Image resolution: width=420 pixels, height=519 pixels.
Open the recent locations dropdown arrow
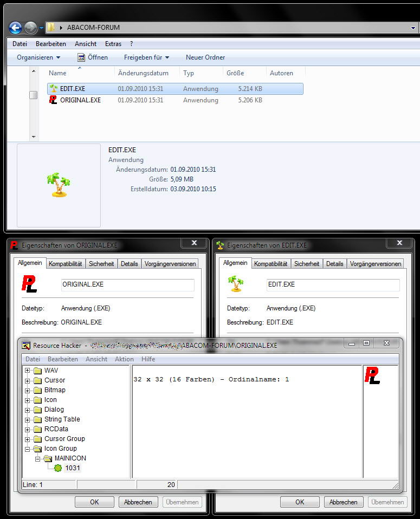[x=41, y=28]
